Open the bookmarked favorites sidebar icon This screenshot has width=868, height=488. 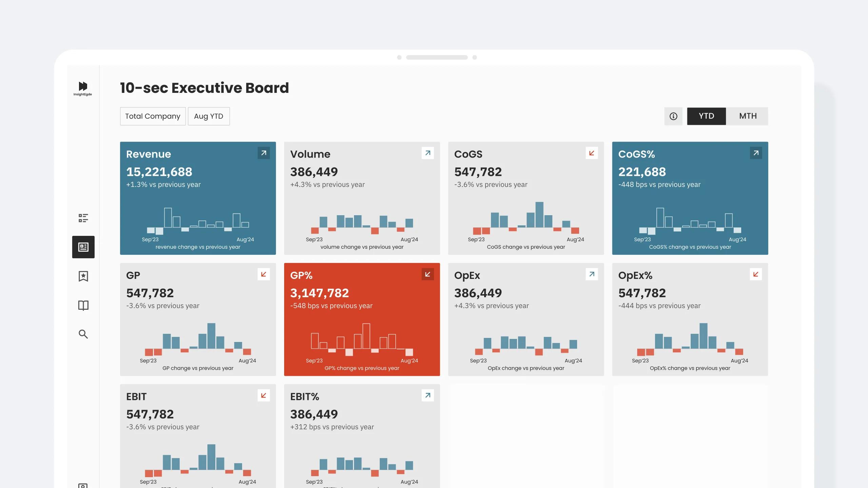click(83, 276)
